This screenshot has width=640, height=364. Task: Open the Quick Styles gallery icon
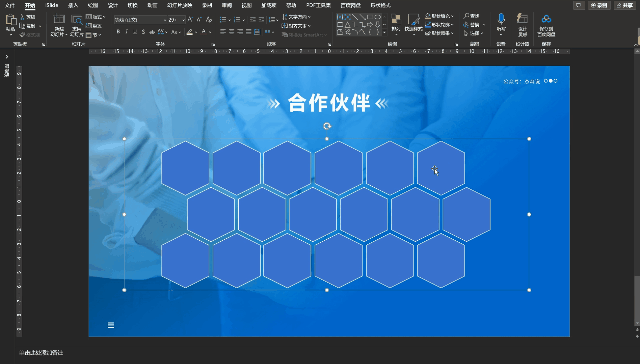coord(413,23)
